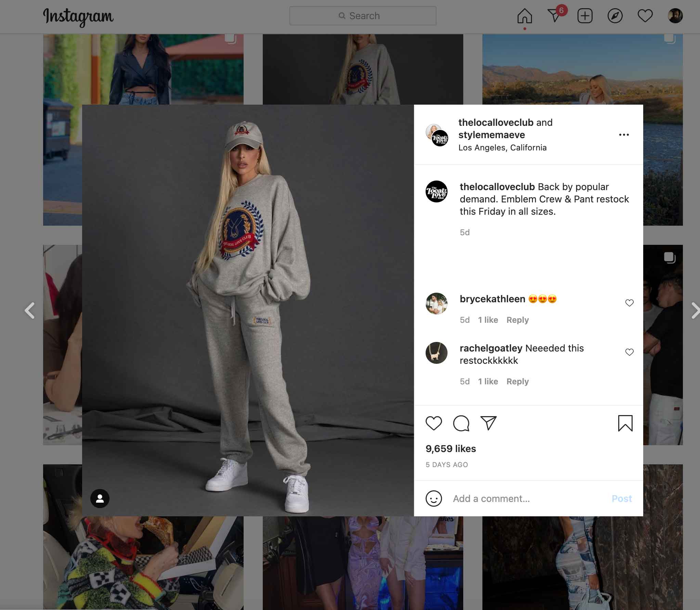The width and height of the screenshot is (700, 610).
Task: Show tagged people icon on photo
Action: pos(100,499)
